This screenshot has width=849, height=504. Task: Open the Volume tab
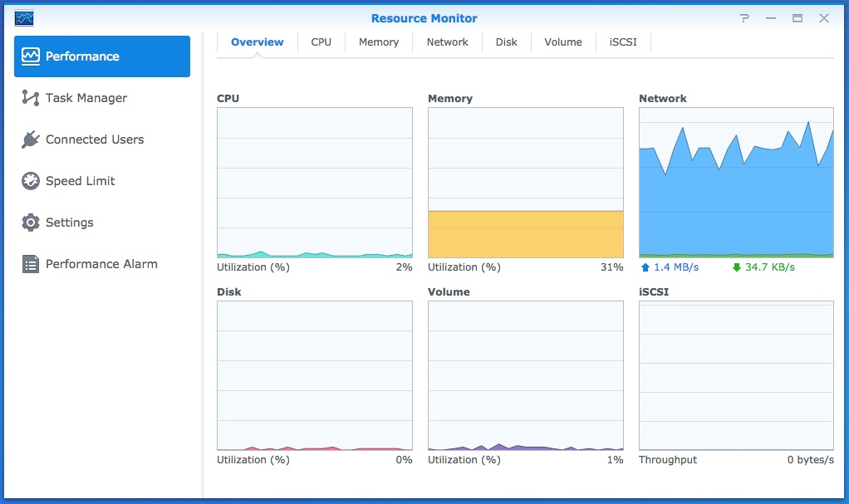tap(562, 42)
